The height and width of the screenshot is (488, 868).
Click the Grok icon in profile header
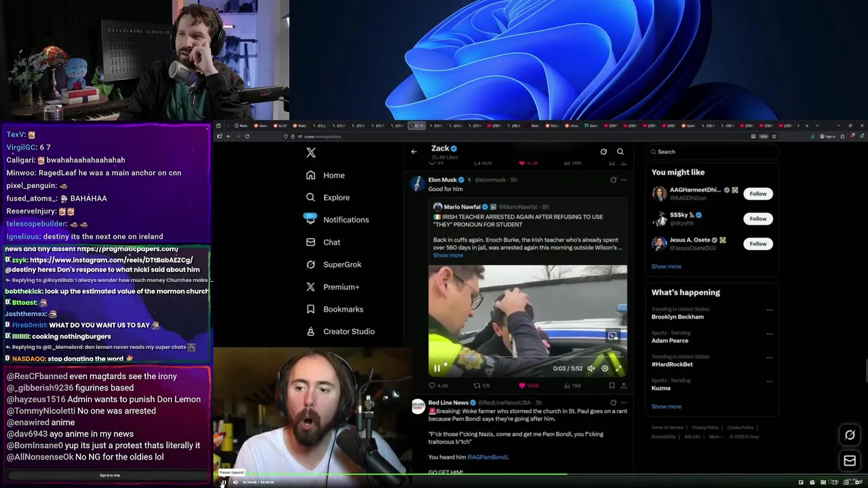point(604,152)
